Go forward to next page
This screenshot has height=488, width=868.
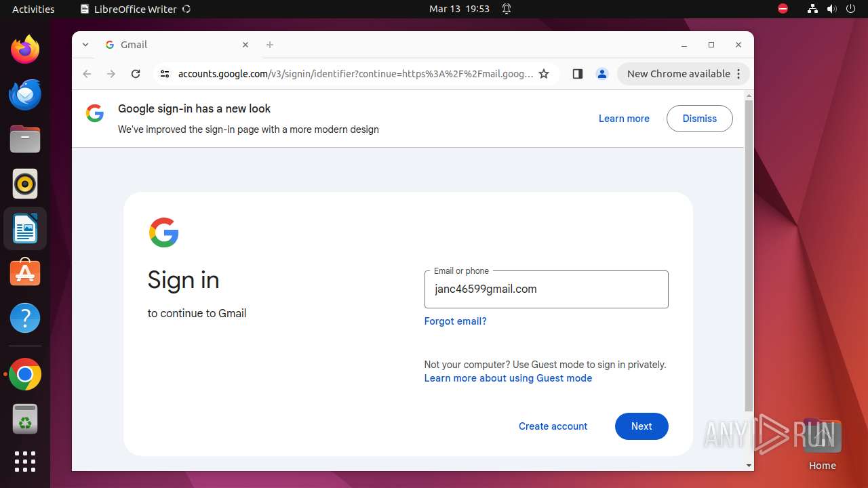click(111, 74)
